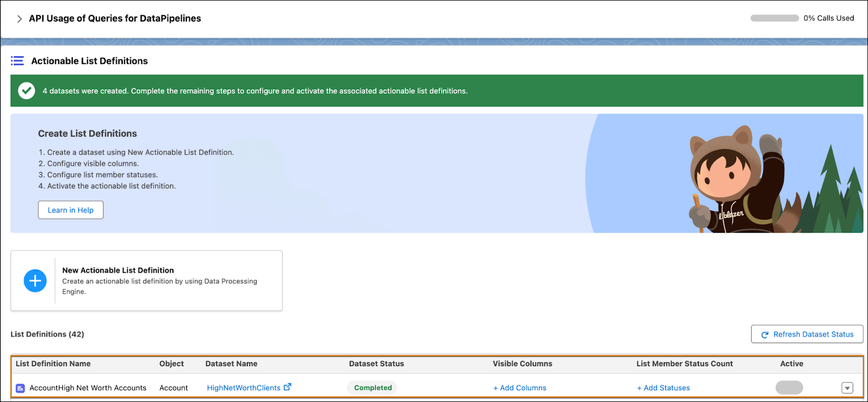Click the green success checkmark icon

[26, 90]
